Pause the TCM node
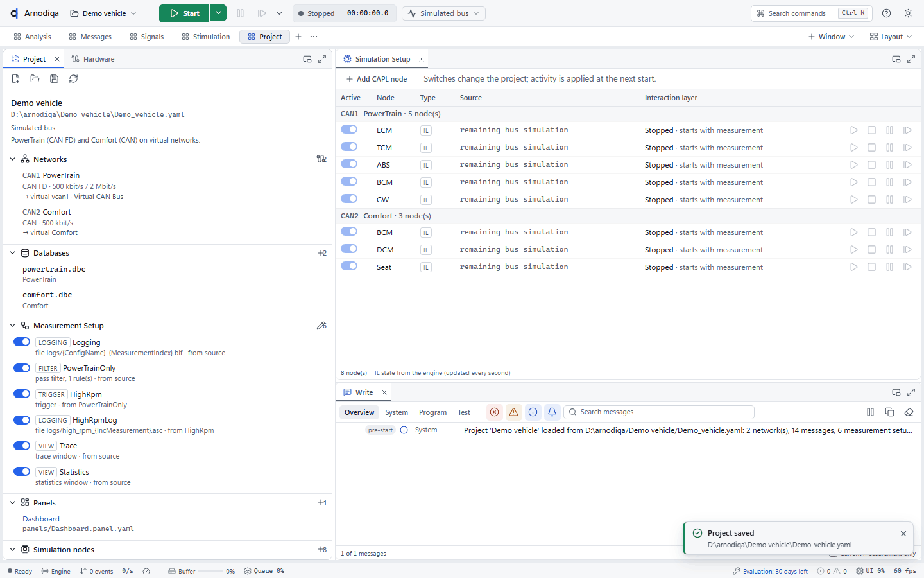The height and width of the screenshot is (578, 924). (x=890, y=148)
